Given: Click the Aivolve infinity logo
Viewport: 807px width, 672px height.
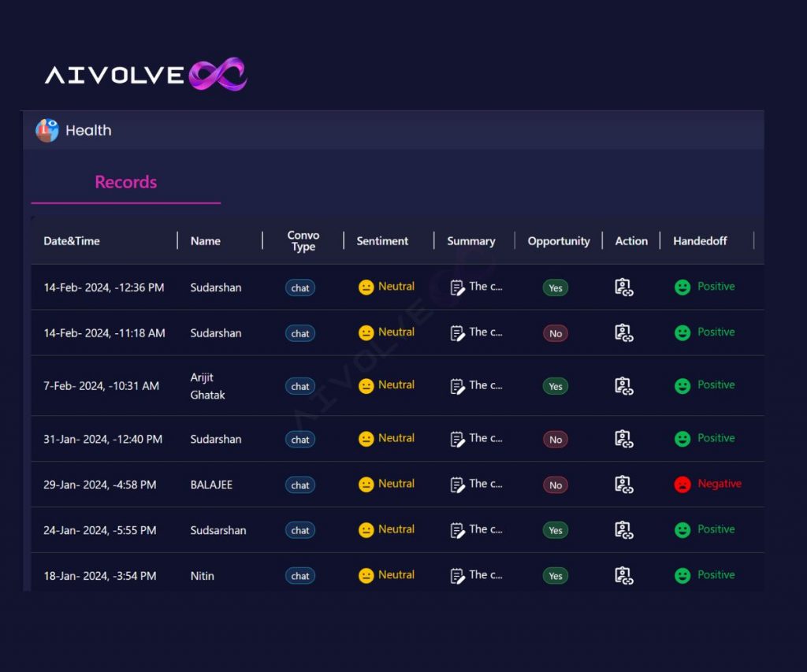Looking at the screenshot, I should tap(218, 75).
